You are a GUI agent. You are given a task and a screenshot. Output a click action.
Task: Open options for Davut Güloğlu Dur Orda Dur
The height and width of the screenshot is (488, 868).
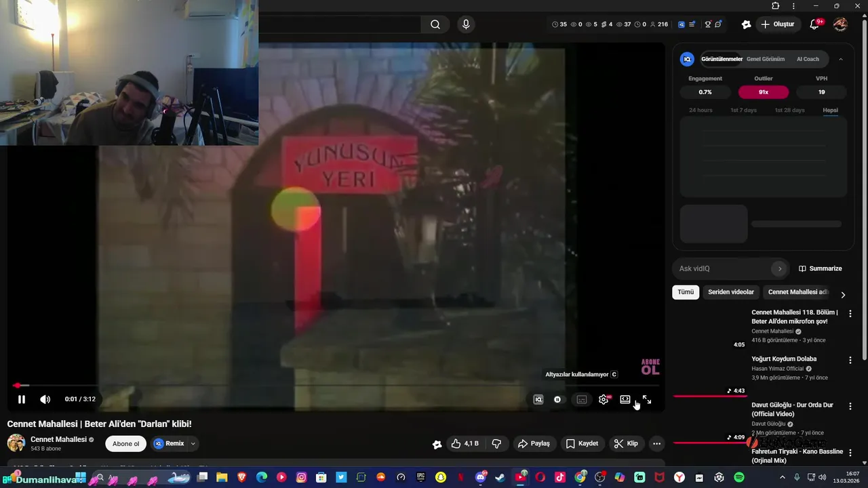click(x=850, y=406)
